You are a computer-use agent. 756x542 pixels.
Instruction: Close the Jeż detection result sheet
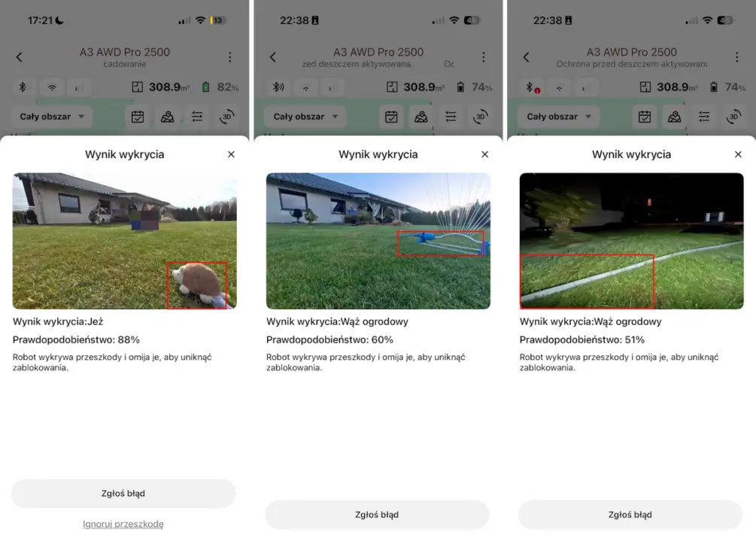[x=232, y=154]
